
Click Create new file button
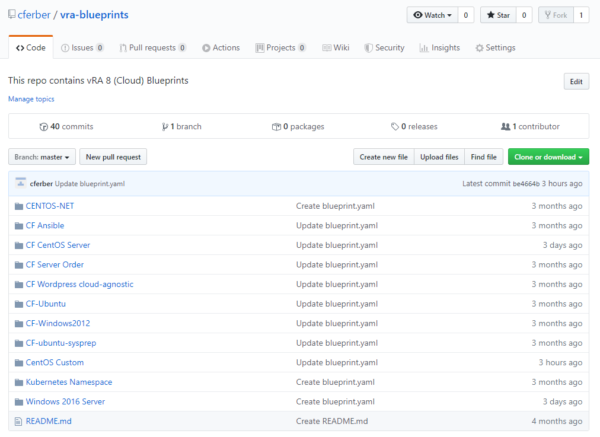click(x=383, y=157)
